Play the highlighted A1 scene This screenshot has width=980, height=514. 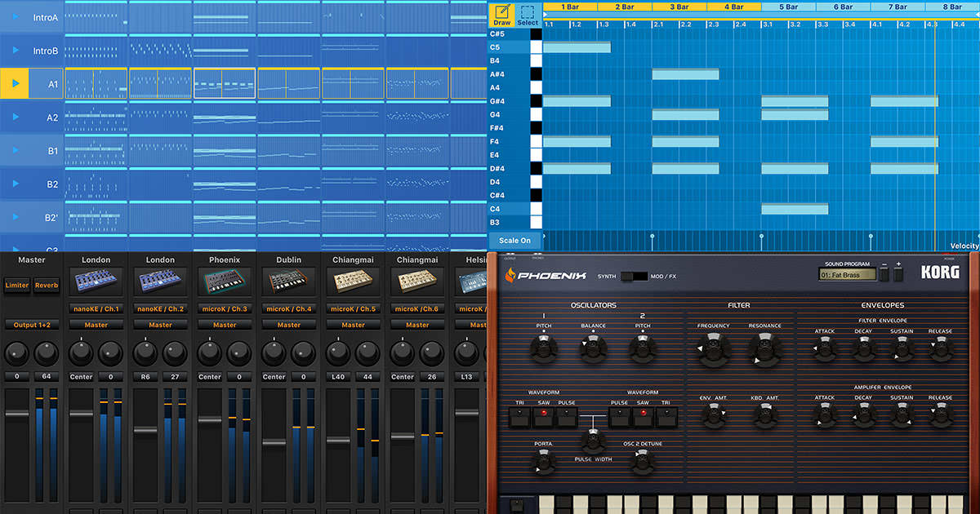[15, 83]
